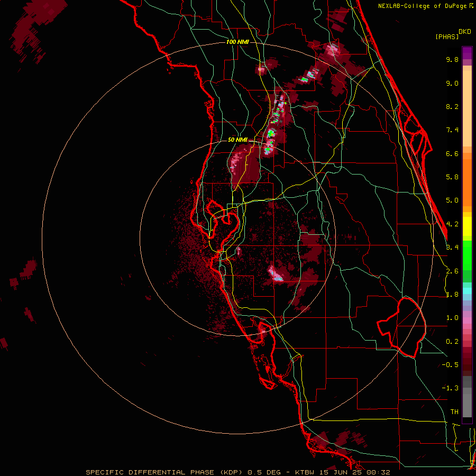Click the KTBW radar site identifier
The width and height of the screenshot is (476, 476).
305,472
